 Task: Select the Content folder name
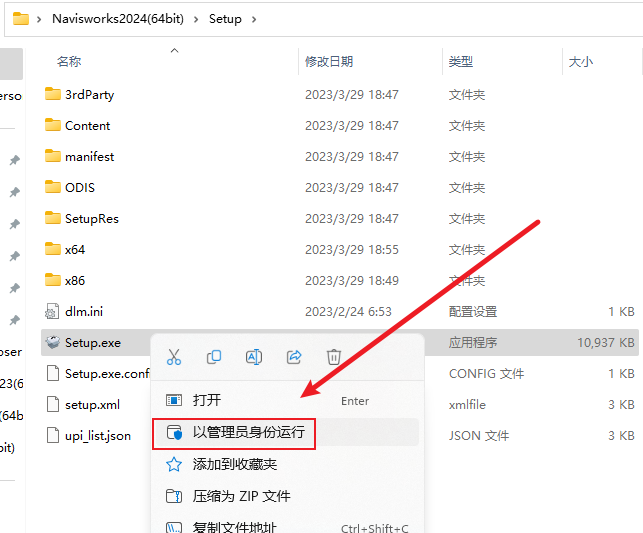point(87,125)
